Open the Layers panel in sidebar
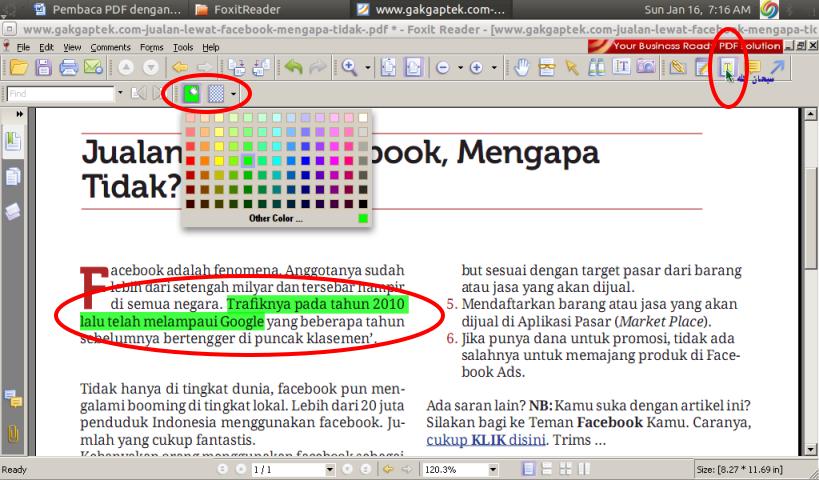The image size is (819, 480). pyautogui.click(x=13, y=212)
